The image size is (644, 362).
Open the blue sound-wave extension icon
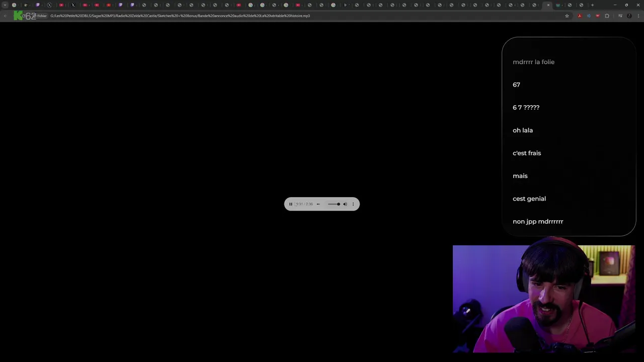(589, 16)
